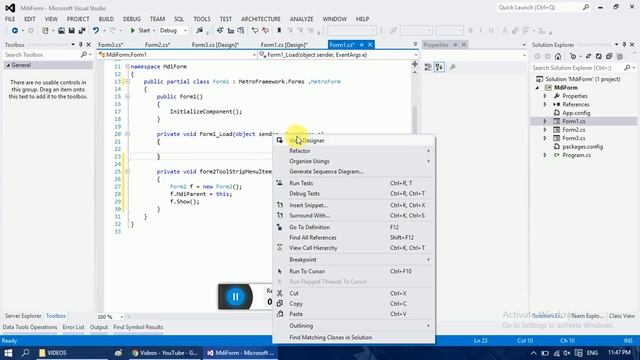The height and width of the screenshot is (360, 640).
Task: Expand the Form2.cs node in Solution Explorer
Action: point(545,130)
